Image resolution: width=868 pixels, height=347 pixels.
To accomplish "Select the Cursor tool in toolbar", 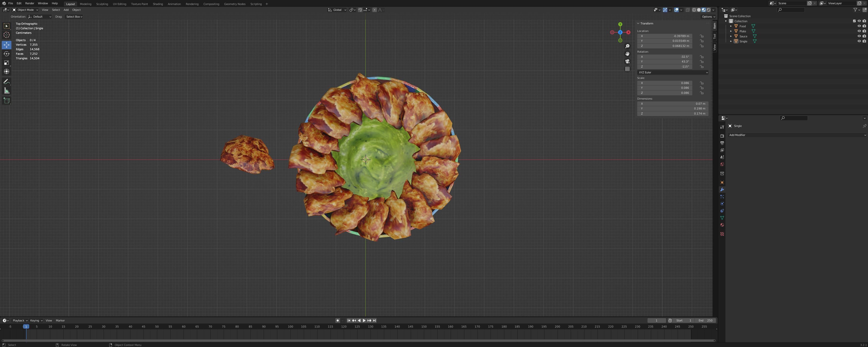I will click(6, 35).
